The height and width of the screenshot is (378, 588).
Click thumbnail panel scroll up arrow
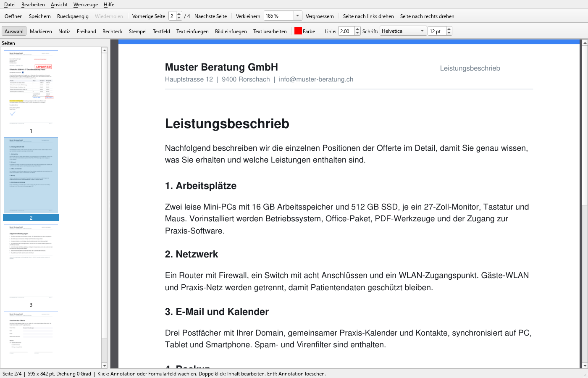pos(105,50)
